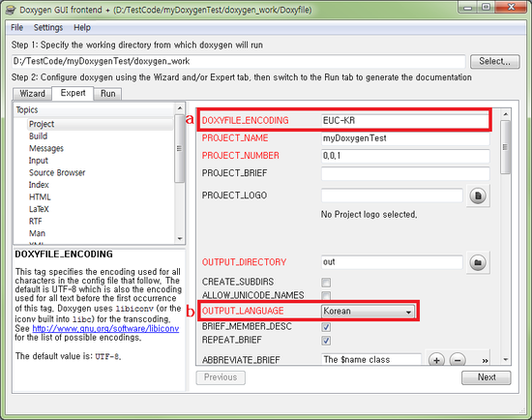
Task: Select the Index topic
Action: coord(39,185)
